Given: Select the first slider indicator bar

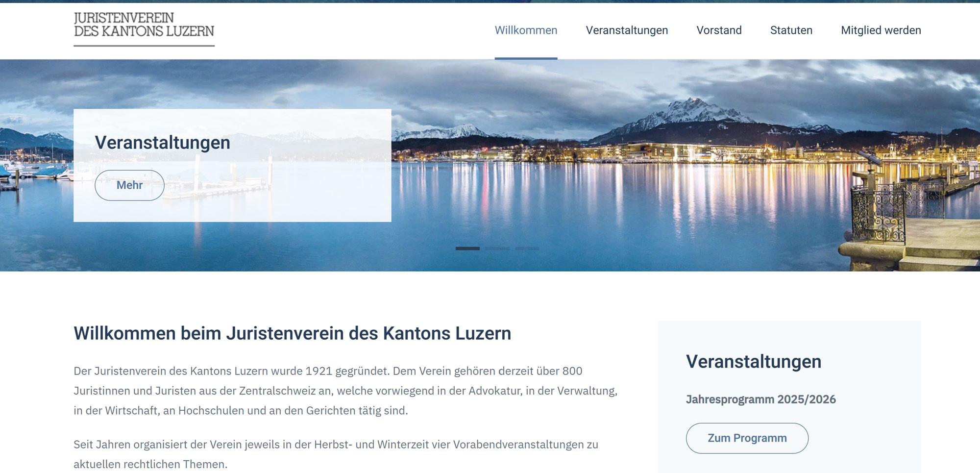Looking at the screenshot, I should coord(467,249).
